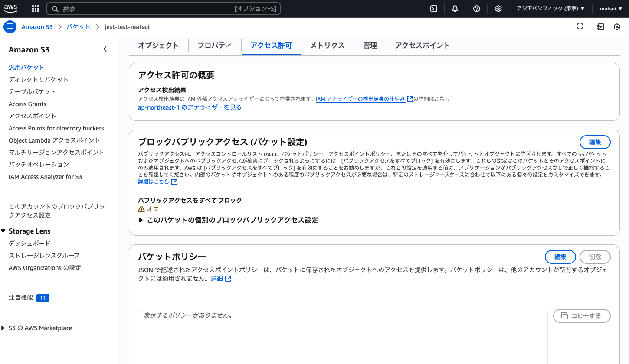Click the AWS logo to go home
This screenshot has width=629, height=364.
coord(10,8)
